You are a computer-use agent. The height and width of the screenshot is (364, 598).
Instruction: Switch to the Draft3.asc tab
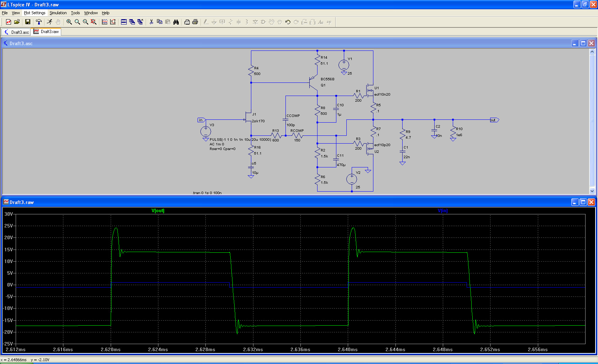(16, 32)
